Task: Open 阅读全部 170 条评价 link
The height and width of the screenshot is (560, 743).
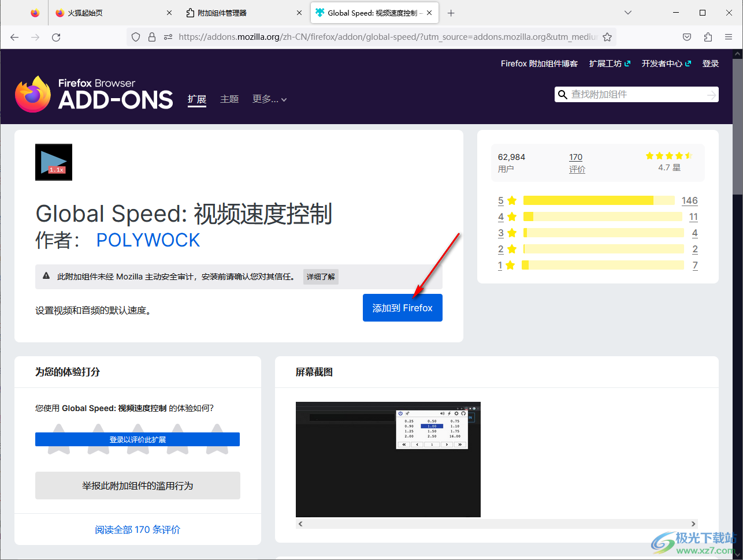Action: click(138, 529)
